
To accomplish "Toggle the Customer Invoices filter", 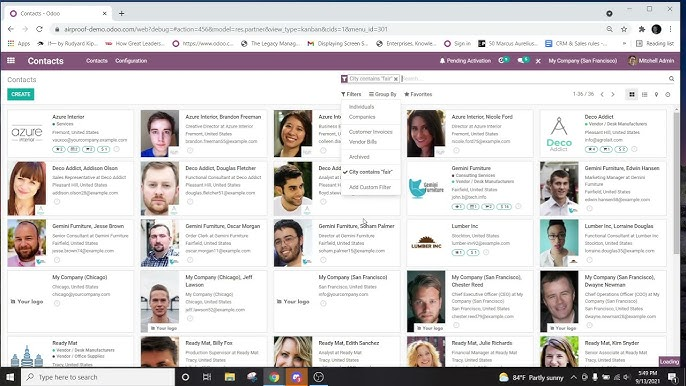I will tap(371, 132).
